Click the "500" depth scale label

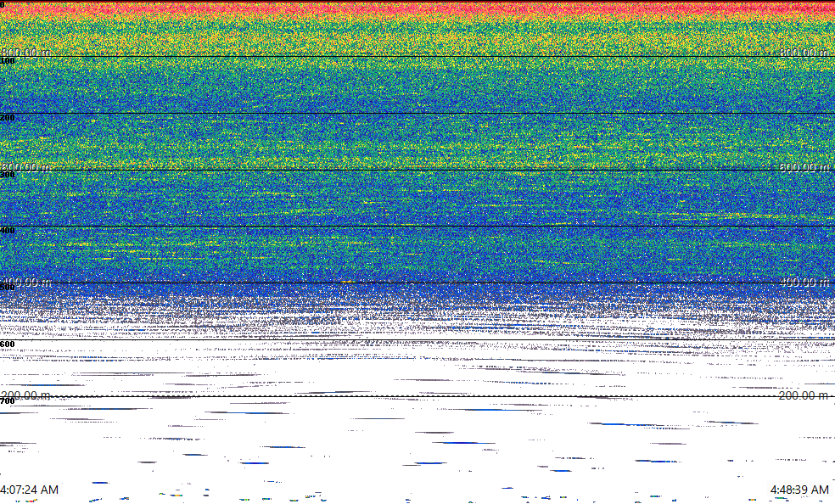click(x=8, y=288)
